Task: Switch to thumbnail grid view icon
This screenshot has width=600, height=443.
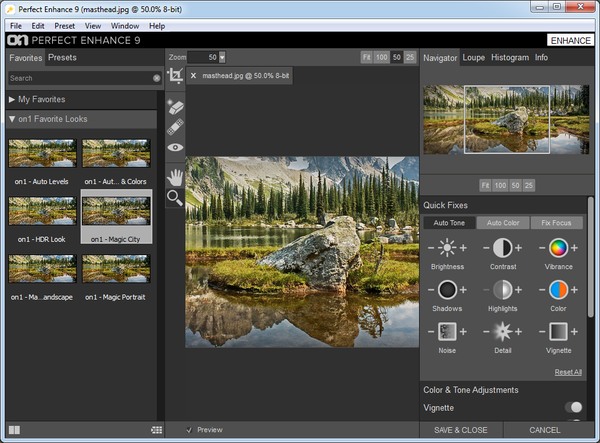Action: (x=157, y=430)
